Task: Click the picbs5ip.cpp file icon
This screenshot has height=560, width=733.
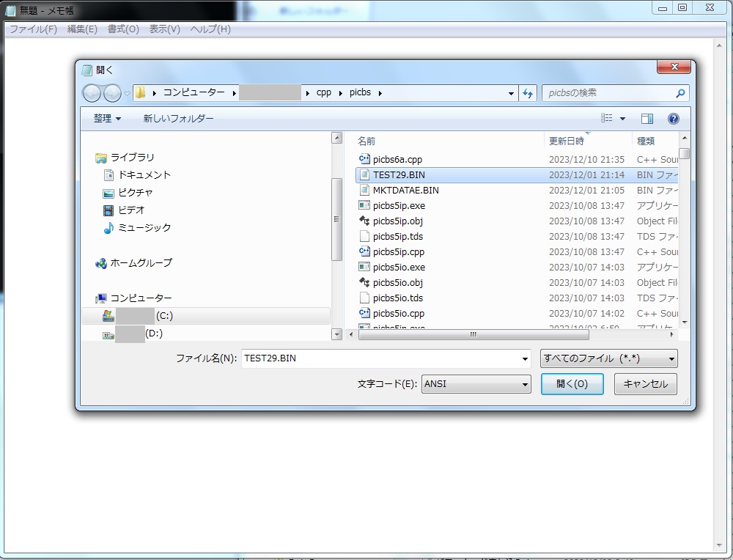Action: (364, 251)
